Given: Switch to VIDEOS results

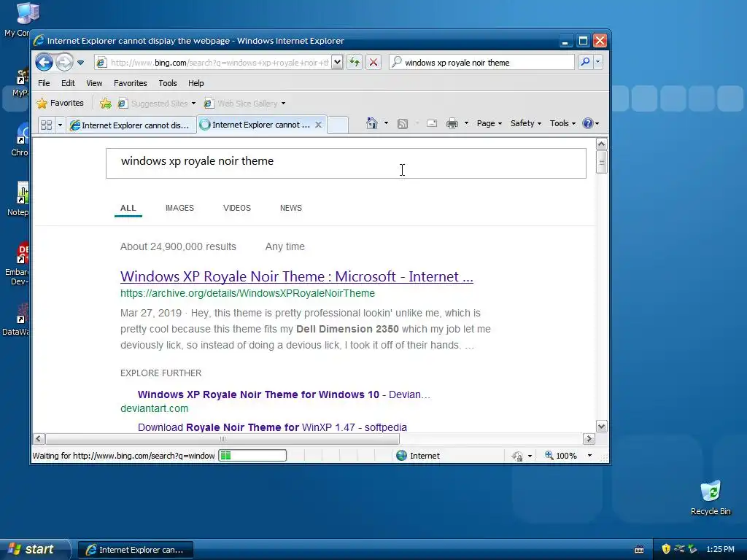Looking at the screenshot, I should [x=237, y=208].
